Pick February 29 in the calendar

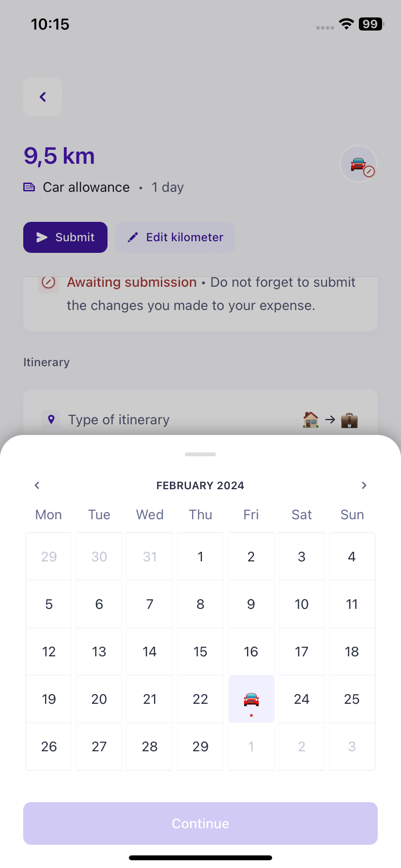point(200,746)
